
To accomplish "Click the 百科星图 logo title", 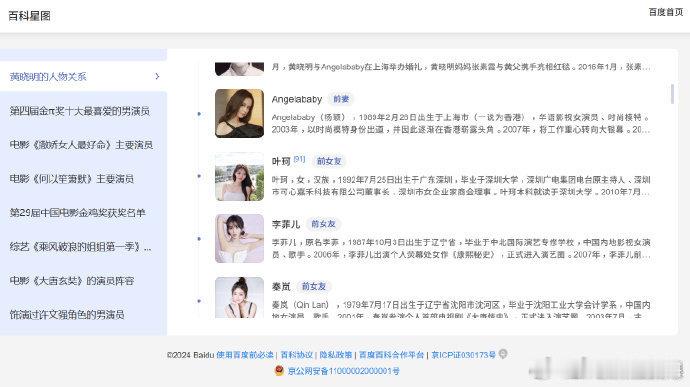I will pos(29,16).
